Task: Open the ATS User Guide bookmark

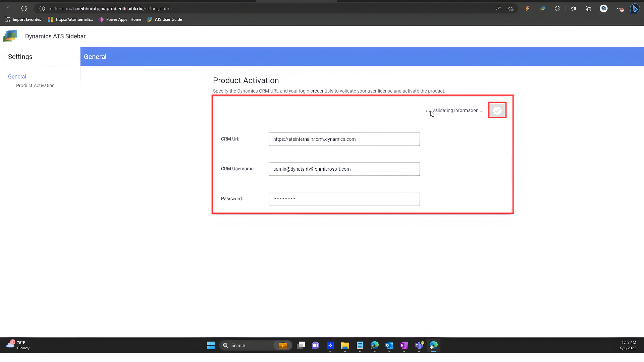Action: click(x=165, y=19)
